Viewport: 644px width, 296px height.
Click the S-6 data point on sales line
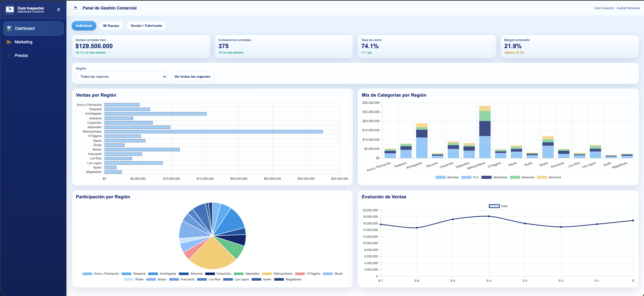pos(417,228)
